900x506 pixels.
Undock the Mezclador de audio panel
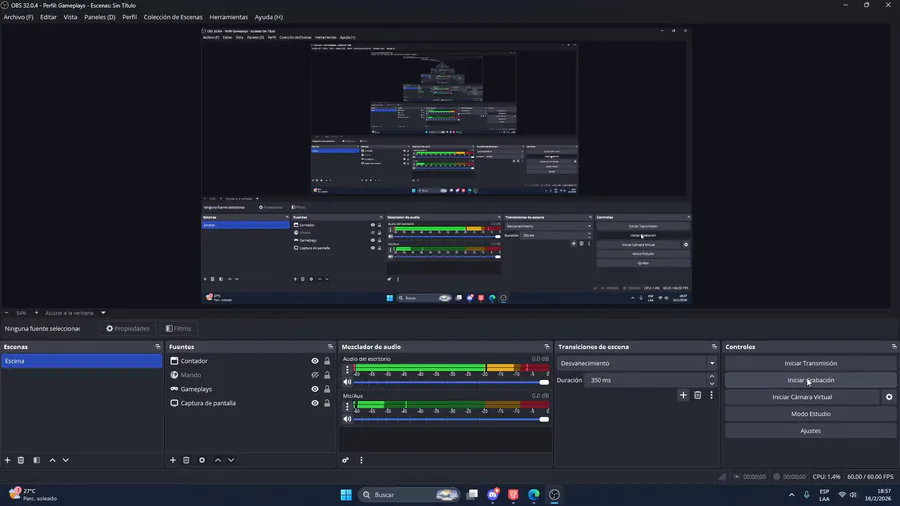coord(546,347)
